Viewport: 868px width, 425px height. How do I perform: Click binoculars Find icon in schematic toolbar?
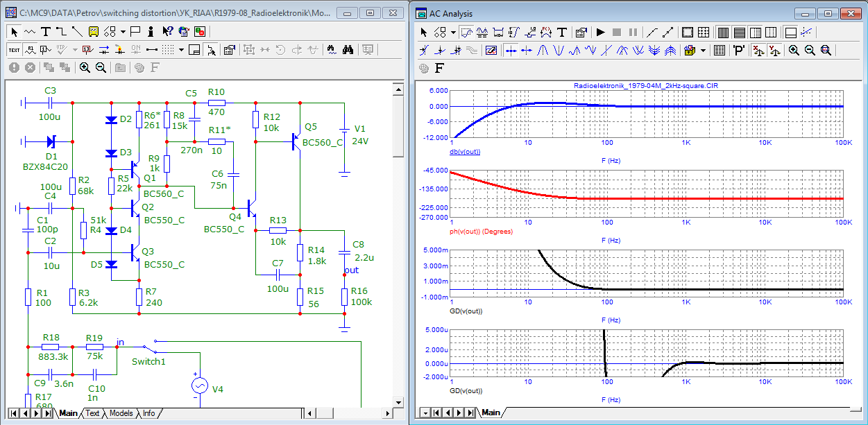coord(349,49)
